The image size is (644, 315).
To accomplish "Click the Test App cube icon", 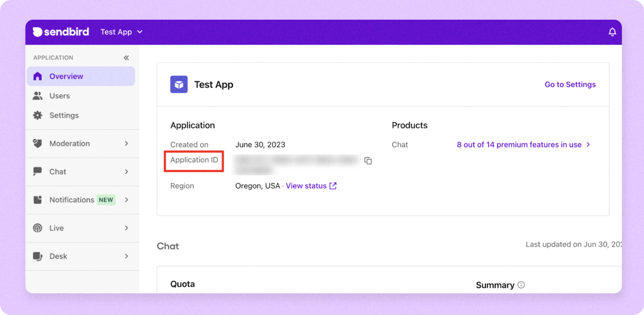I will coord(179,84).
